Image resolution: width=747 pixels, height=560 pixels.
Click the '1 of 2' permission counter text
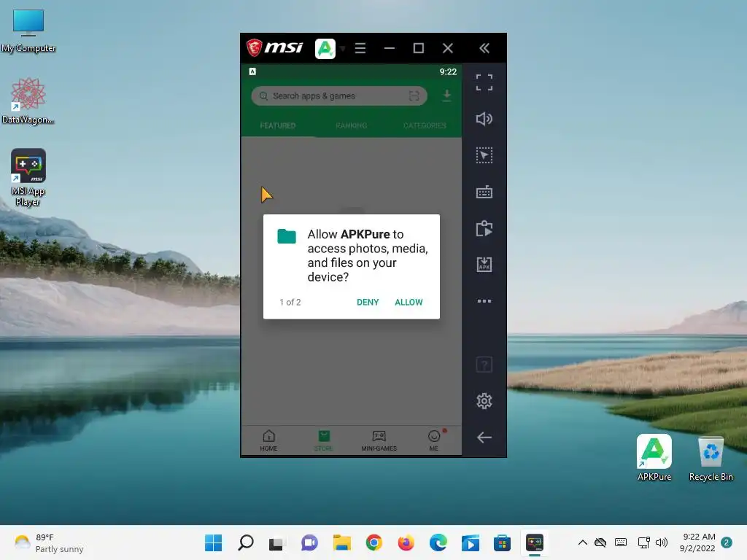tap(290, 302)
